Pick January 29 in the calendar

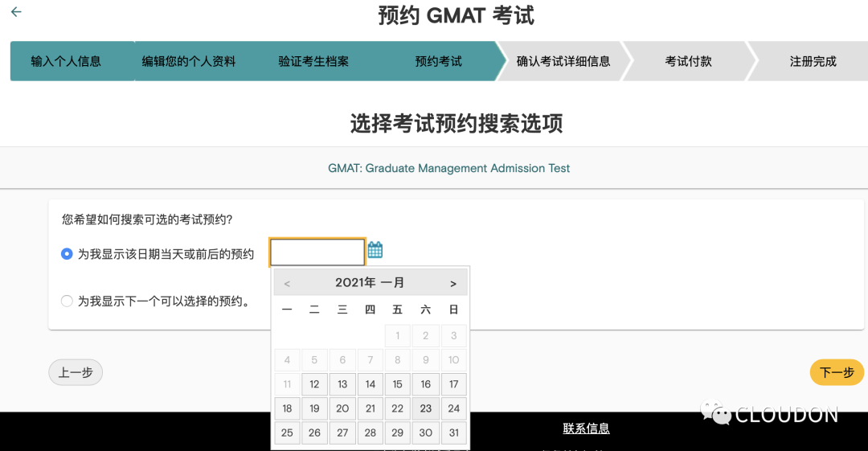pos(398,433)
